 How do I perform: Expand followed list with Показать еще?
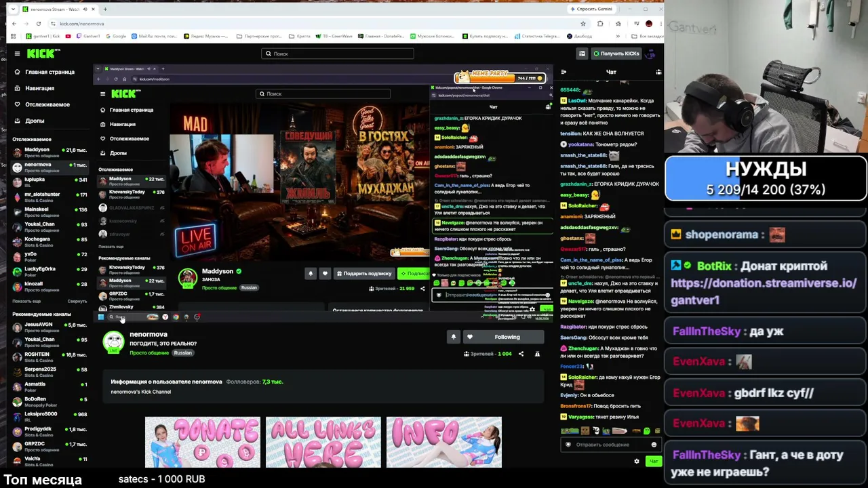[26, 301]
